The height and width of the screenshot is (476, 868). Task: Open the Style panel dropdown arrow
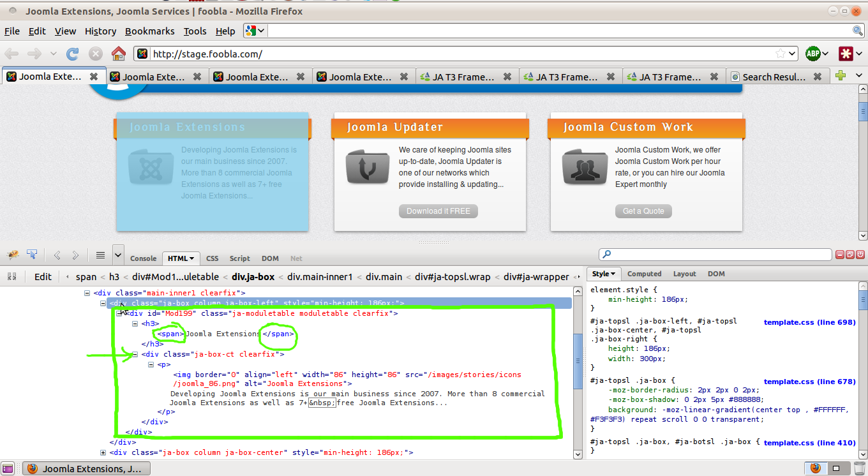click(613, 274)
